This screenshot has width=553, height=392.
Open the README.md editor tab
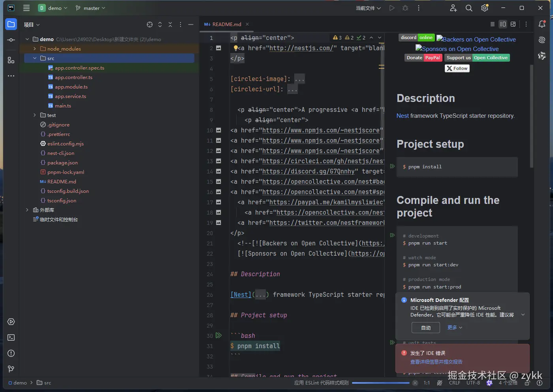pos(226,24)
